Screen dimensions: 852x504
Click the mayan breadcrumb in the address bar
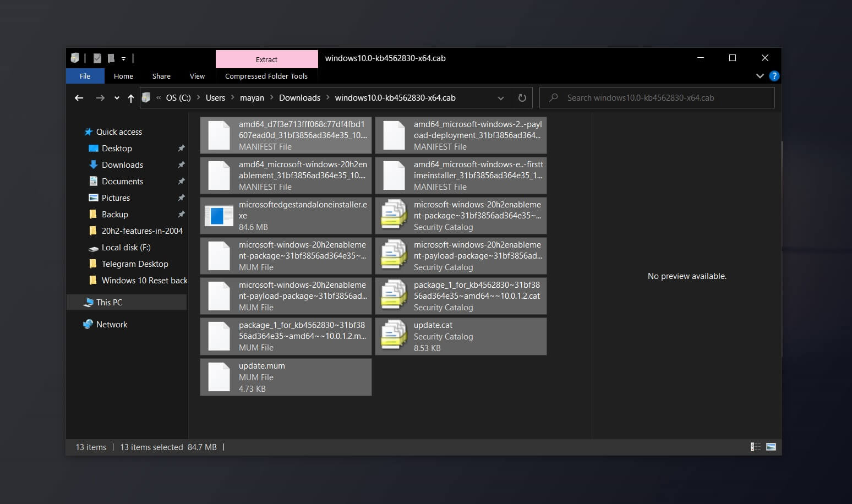252,98
